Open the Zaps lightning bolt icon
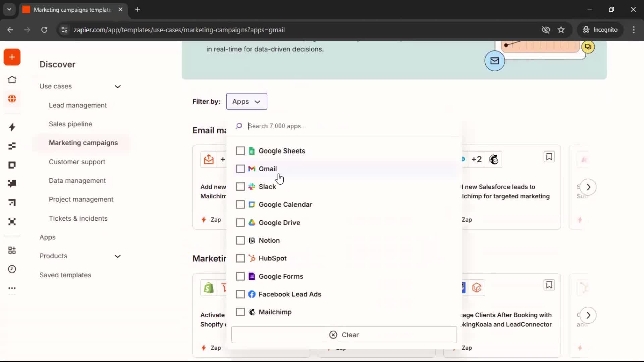The image size is (644, 362). pos(12,127)
